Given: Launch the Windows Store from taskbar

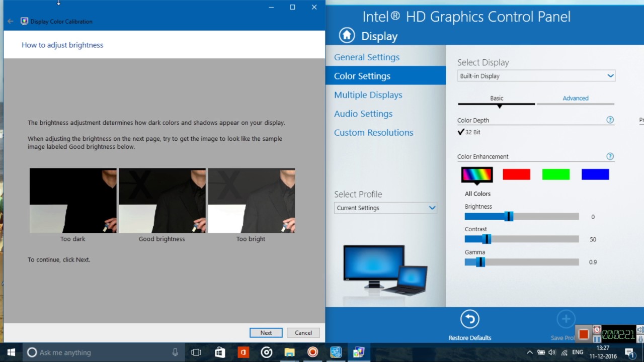Looking at the screenshot, I should (220, 352).
